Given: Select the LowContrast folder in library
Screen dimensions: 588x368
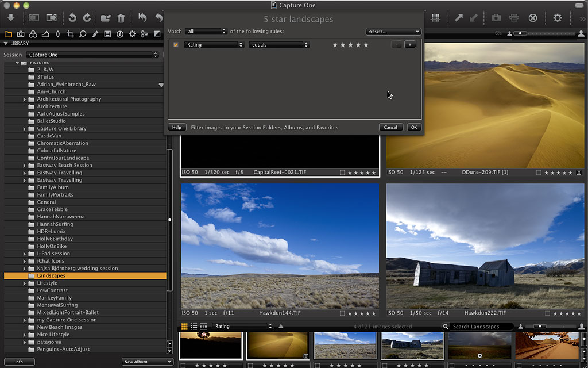Looking at the screenshot, I should click(x=52, y=290).
